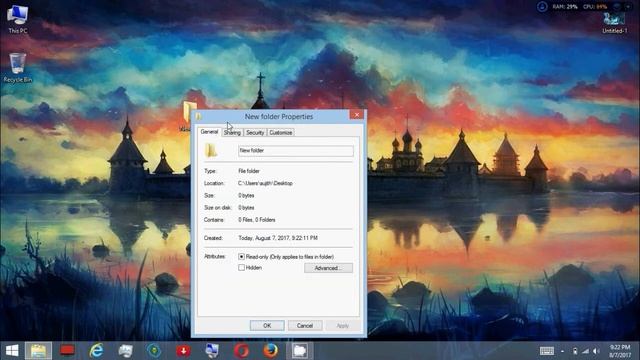
Task: Open the red download arrow taskbar app
Action: [183, 351]
